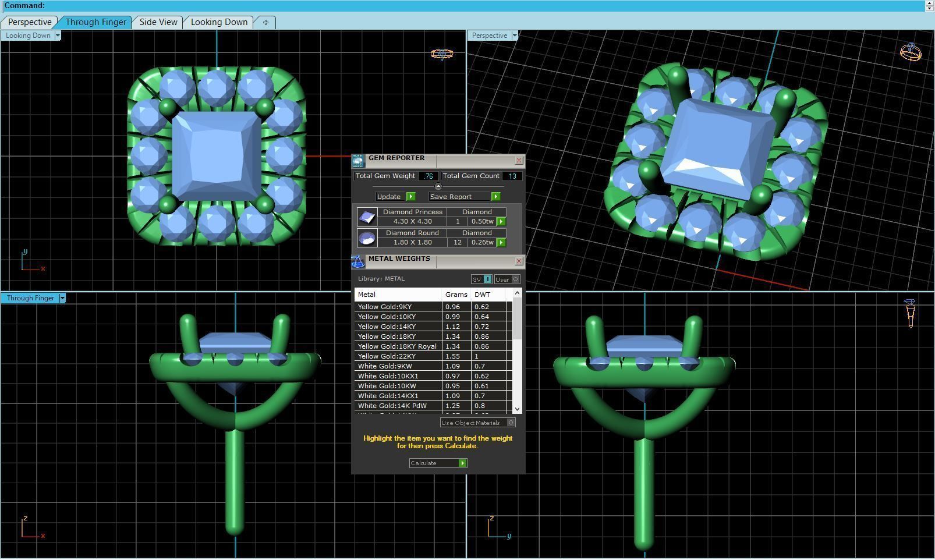Click the 0.26tw weight cell

pyautogui.click(x=482, y=243)
